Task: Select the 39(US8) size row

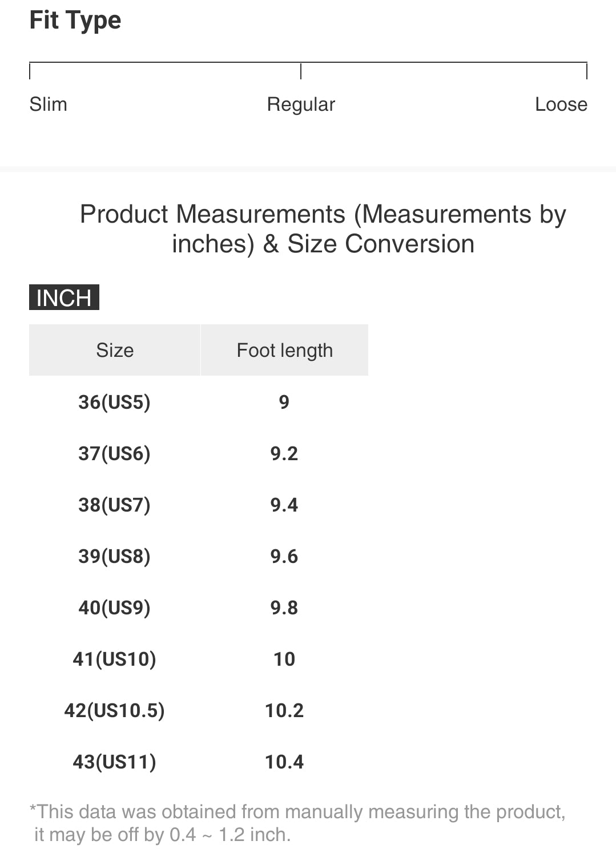Action: [x=199, y=556]
